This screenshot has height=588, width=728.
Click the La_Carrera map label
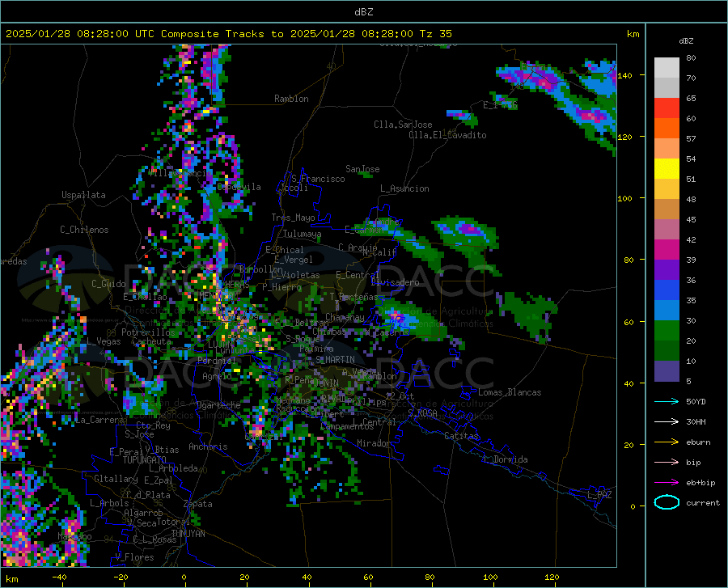click(99, 420)
